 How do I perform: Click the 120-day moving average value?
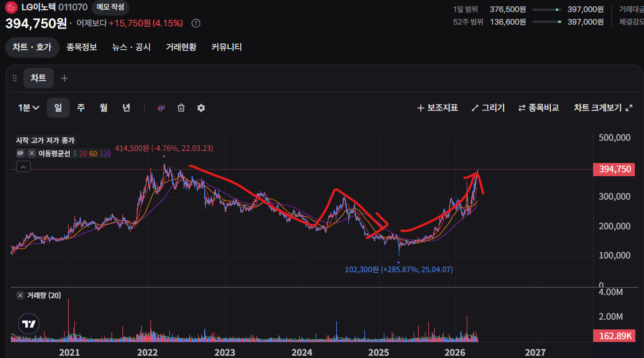(105, 153)
